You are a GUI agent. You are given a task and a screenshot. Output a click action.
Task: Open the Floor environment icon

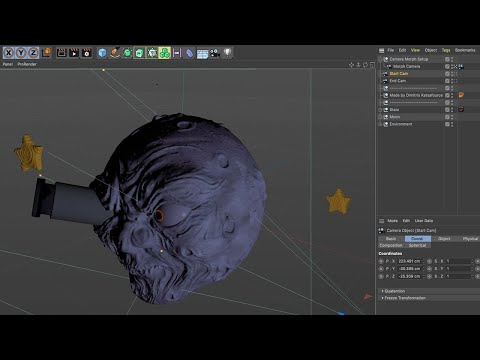click(202, 53)
